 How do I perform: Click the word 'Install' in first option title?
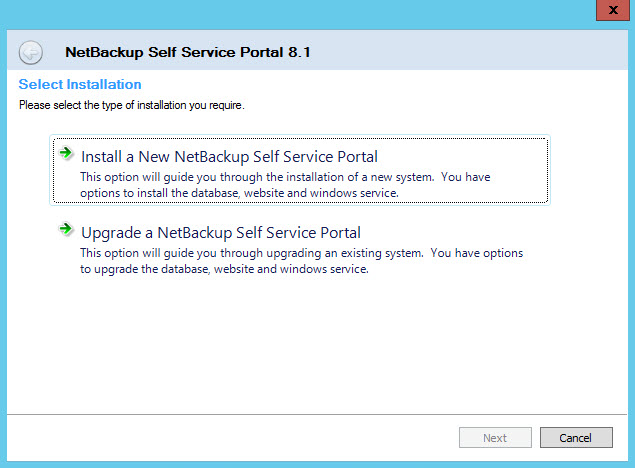click(102, 157)
